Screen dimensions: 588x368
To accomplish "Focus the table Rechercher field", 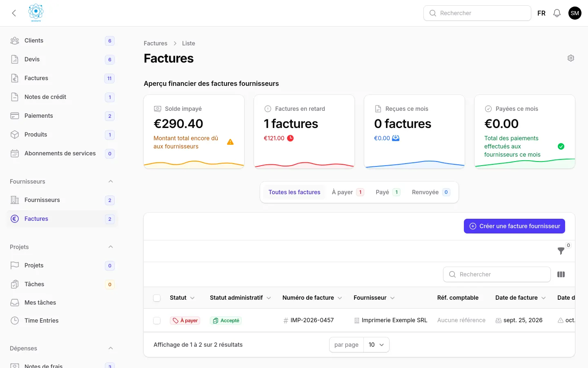I will coord(497,274).
